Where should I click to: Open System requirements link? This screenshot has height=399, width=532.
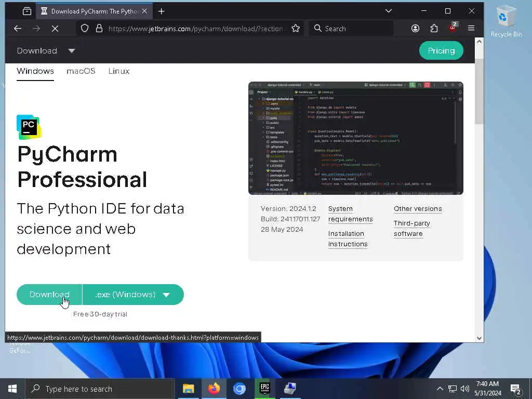tap(351, 214)
